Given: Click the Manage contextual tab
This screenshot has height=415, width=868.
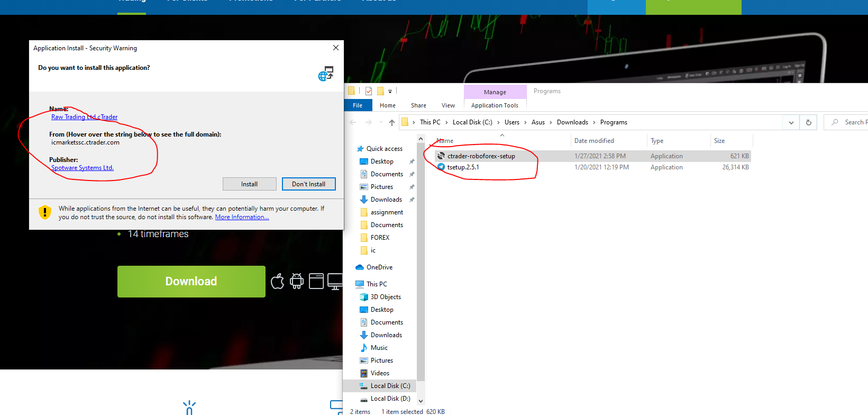Looking at the screenshot, I should click(495, 92).
